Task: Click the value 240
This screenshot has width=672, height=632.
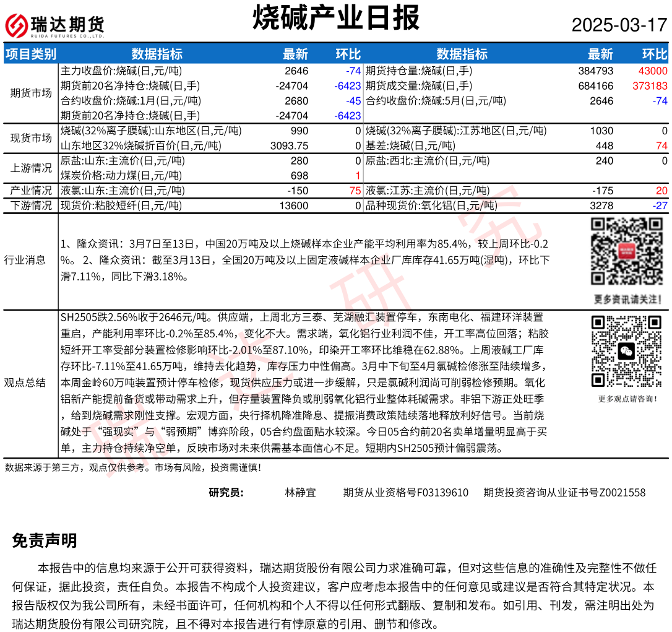Action: (x=605, y=161)
